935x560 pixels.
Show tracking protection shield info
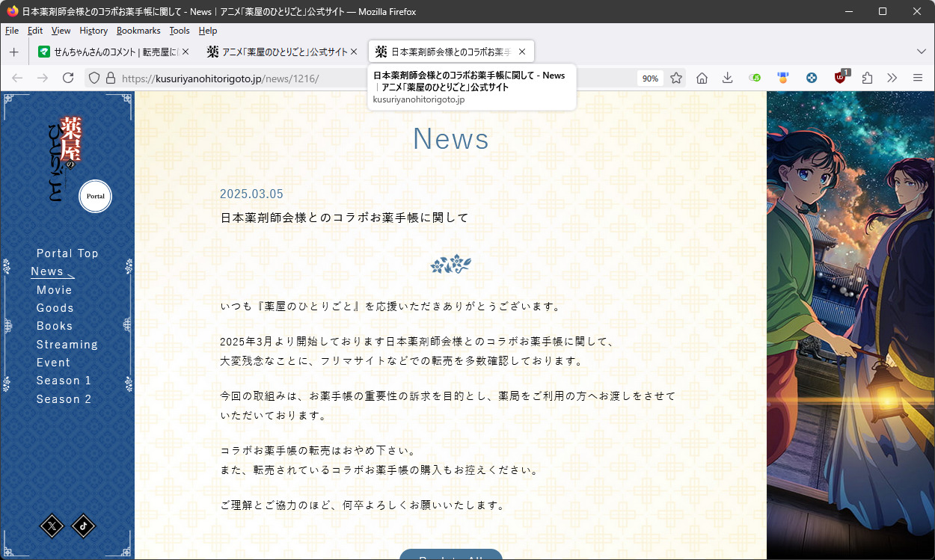tap(94, 78)
